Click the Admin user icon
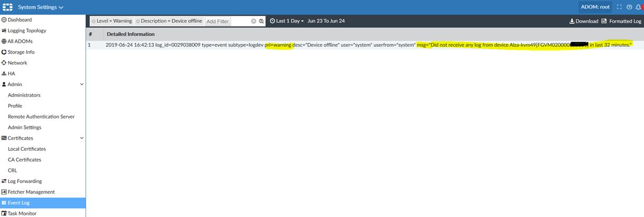This screenshot has height=217, width=644. [x=4, y=85]
